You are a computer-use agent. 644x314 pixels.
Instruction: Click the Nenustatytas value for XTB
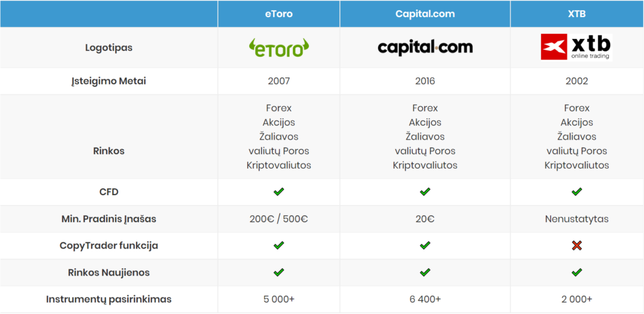tap(577, 219)
